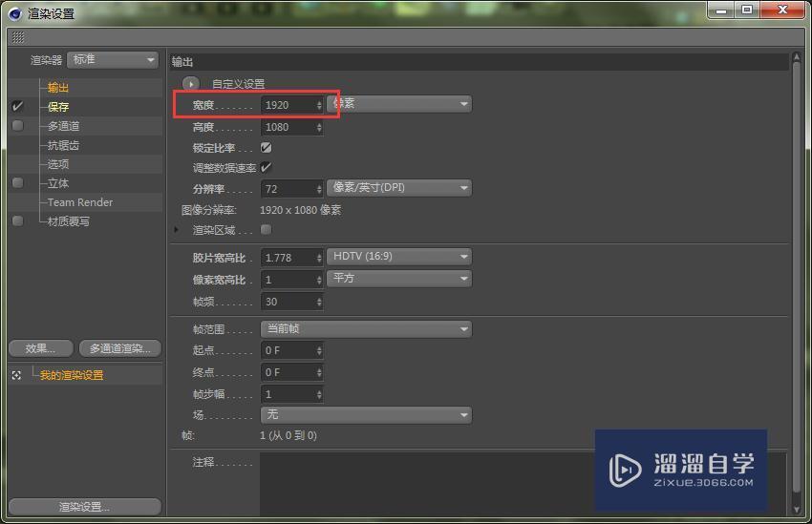Click the 像素宽高比 stepper arrows
Image resolution: width=812 pixels, height=524 pixels.
tap(319, 280)
